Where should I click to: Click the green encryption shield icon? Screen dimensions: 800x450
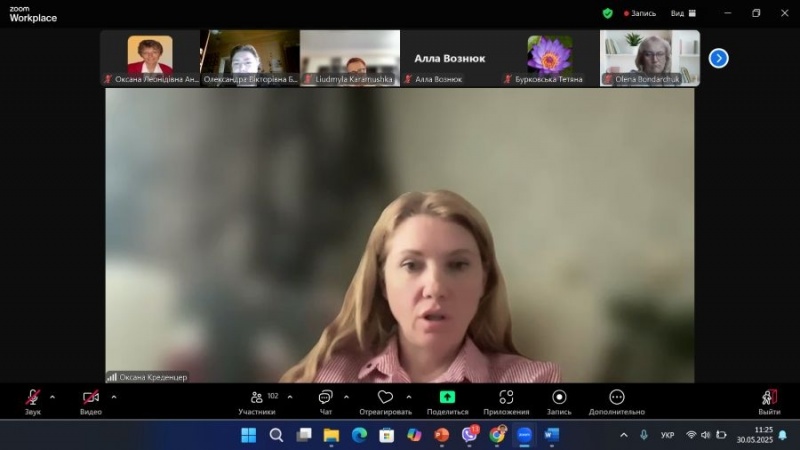[x=607, y=13]
